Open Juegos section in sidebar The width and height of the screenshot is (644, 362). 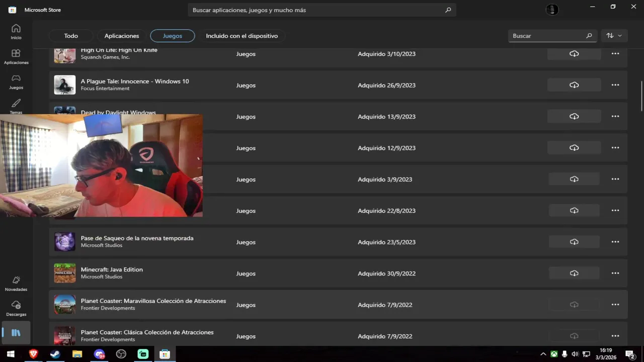(16, 82)
